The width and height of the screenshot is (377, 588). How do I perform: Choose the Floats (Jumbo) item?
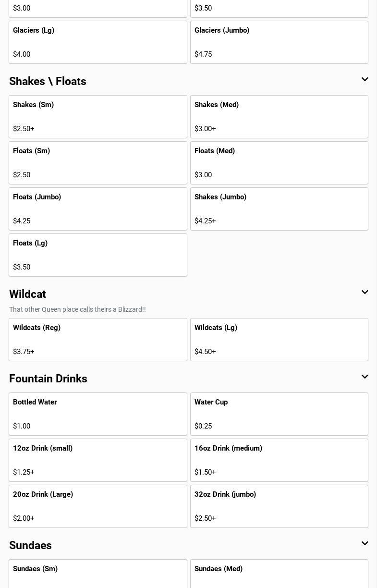click(97, 209)
